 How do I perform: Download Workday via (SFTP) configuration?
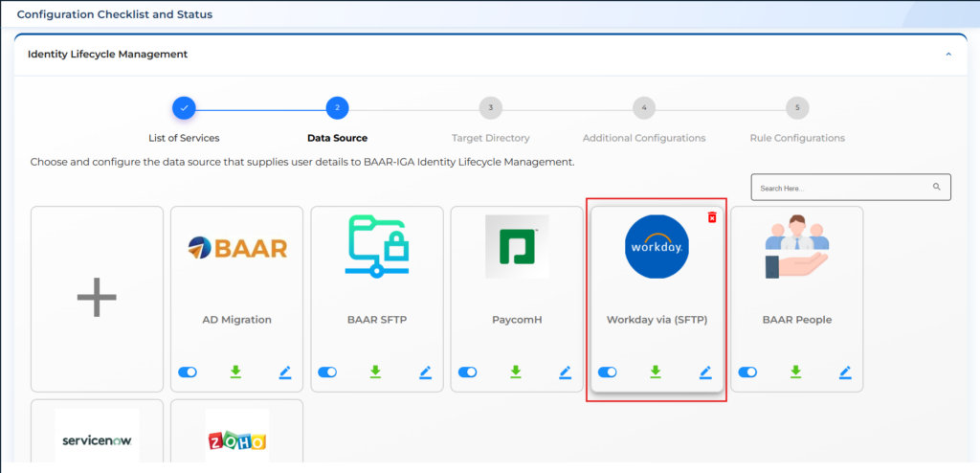click(x=655, y=372)
